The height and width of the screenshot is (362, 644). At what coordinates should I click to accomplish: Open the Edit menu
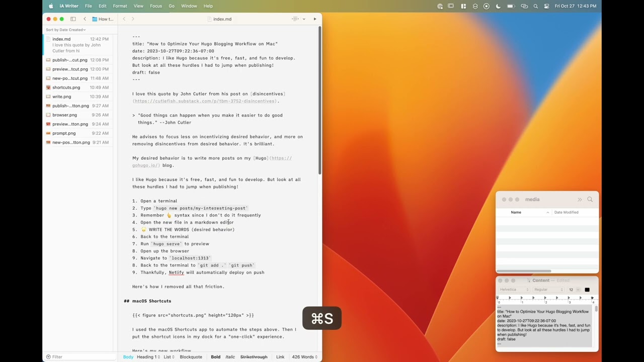click(x=103, y=6)
